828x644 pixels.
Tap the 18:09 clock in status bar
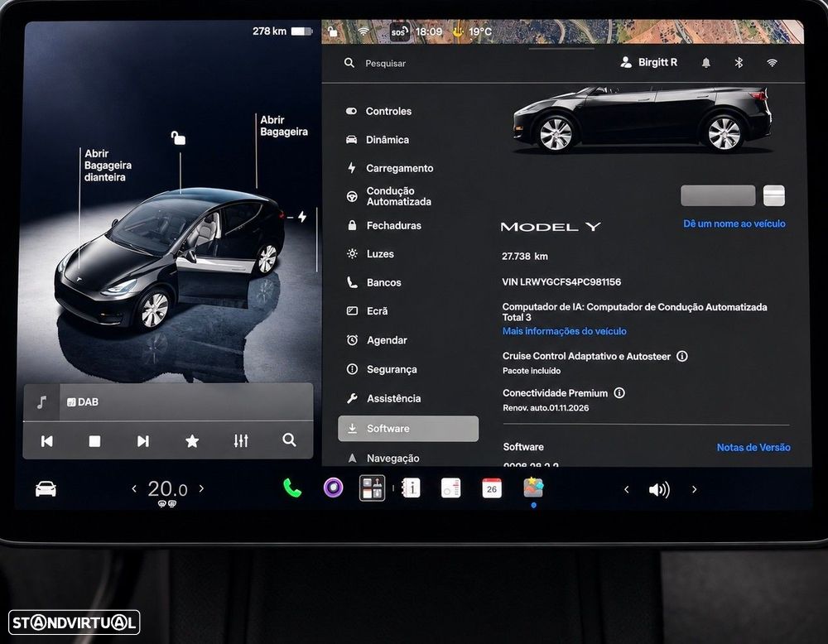429,31
